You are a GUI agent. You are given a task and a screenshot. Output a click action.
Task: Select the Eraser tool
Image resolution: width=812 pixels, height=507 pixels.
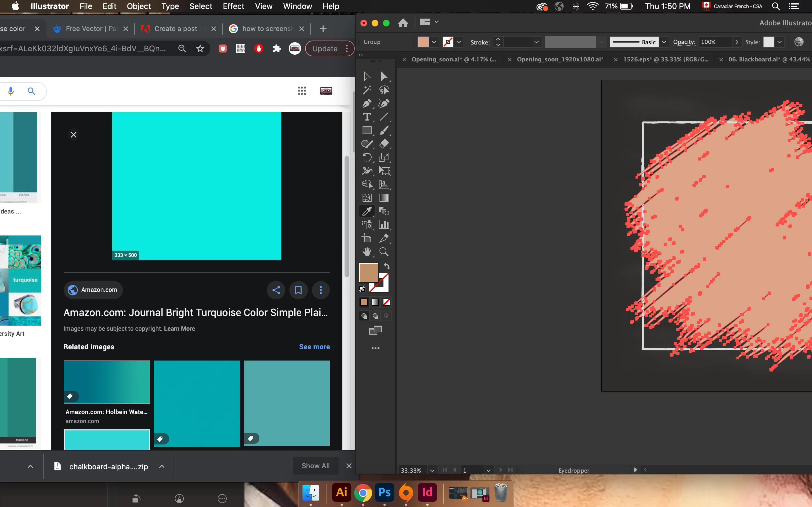384,144
